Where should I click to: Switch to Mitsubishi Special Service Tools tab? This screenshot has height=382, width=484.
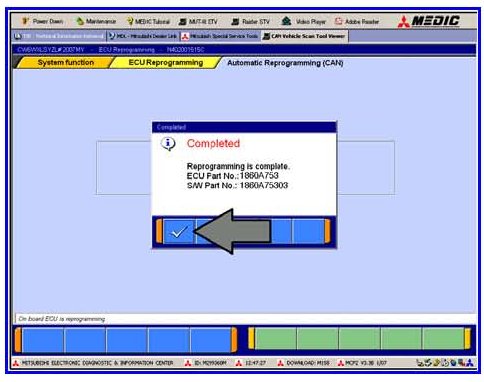point(220,36)
